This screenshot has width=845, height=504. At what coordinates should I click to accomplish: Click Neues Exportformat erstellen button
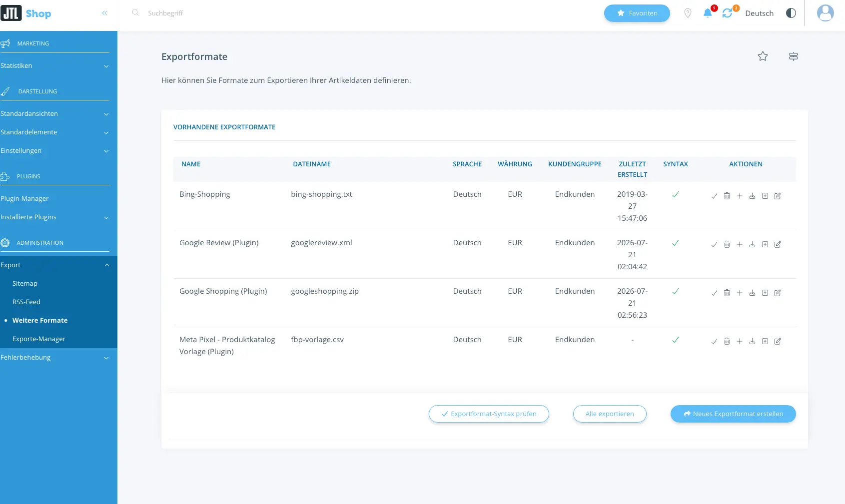[733, 414]
